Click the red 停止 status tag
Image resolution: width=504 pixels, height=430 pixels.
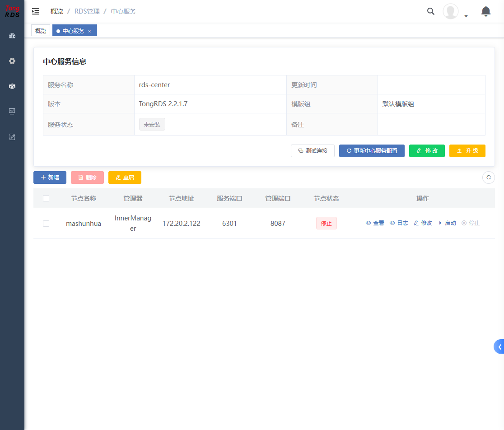[x=326, y=223]
